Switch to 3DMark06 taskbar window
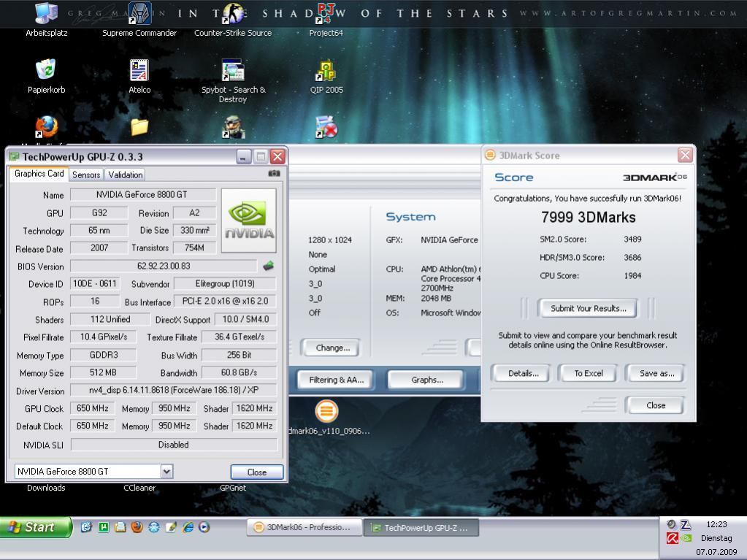 tap(304, 527)
